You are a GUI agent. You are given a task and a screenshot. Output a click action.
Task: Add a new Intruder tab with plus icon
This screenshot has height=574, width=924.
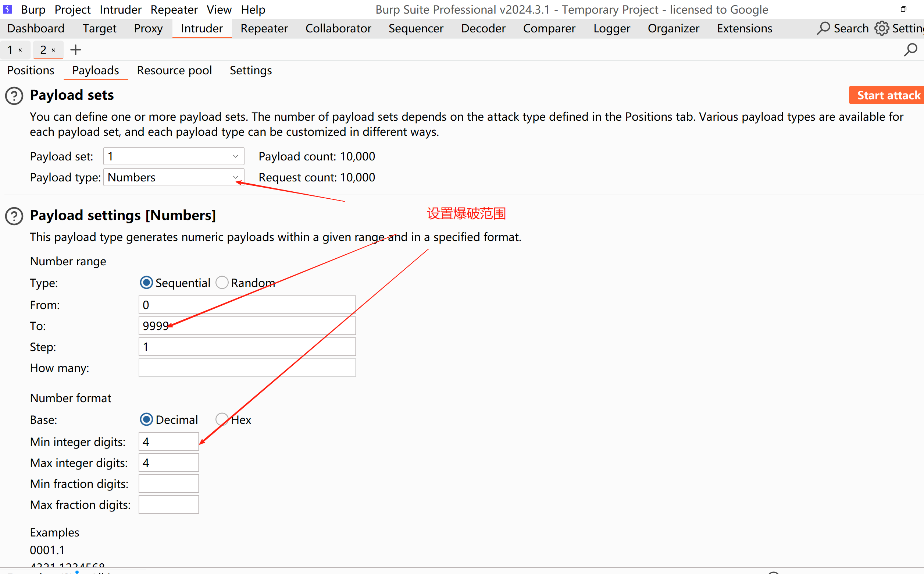[75, 50]
